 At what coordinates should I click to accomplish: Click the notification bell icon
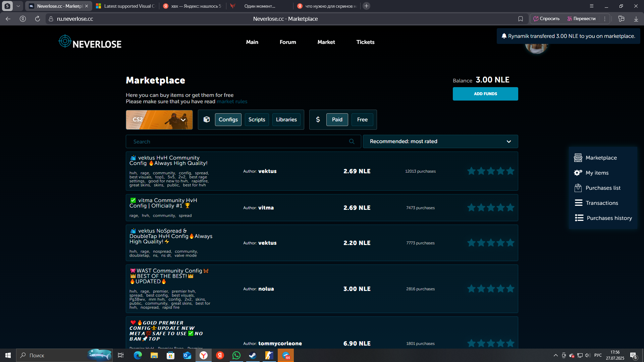click(x=504, y=36)
